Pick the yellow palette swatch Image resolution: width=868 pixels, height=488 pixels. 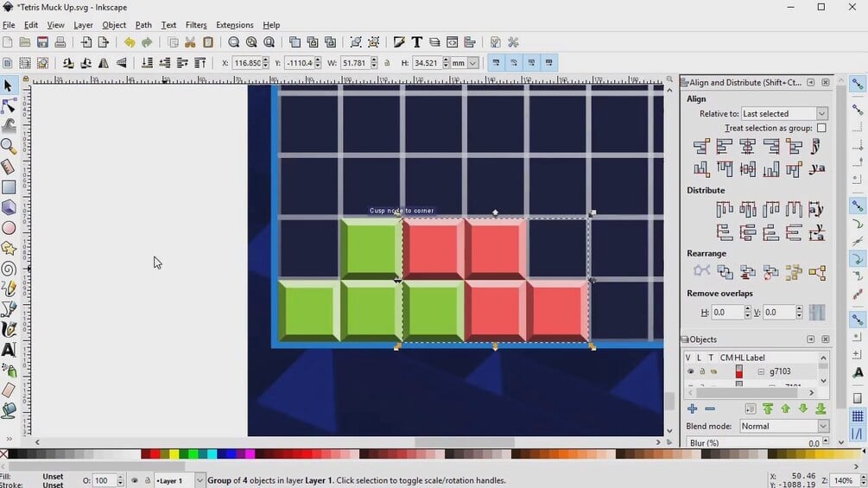(174, 454)
